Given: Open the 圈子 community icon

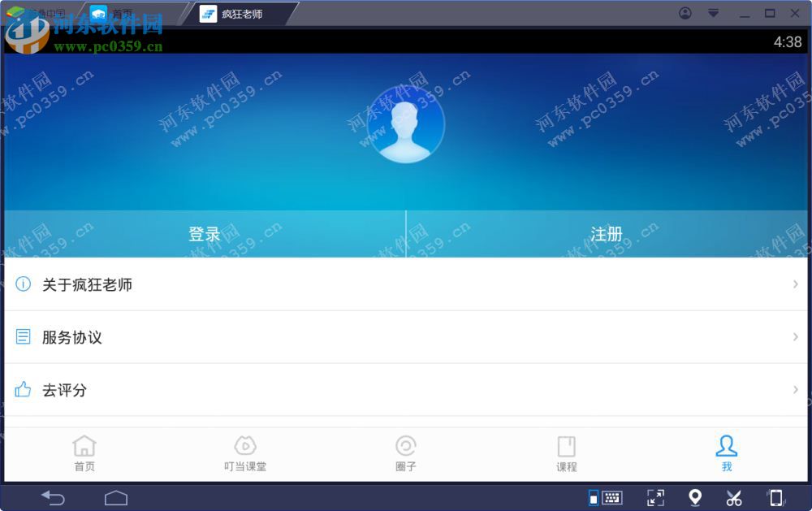Looking at the screenshot, I should [405, 449].
